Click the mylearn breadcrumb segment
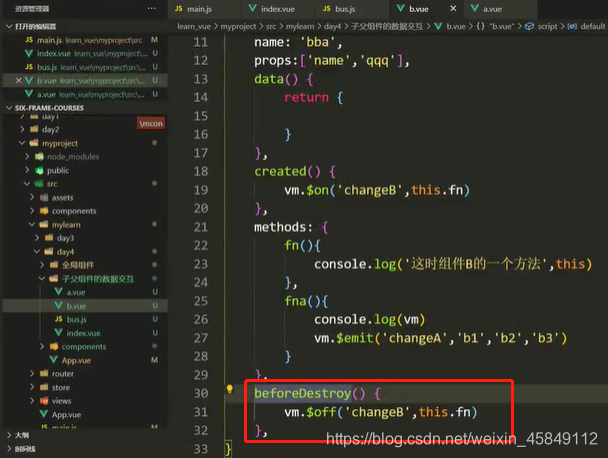 (300, 26)
